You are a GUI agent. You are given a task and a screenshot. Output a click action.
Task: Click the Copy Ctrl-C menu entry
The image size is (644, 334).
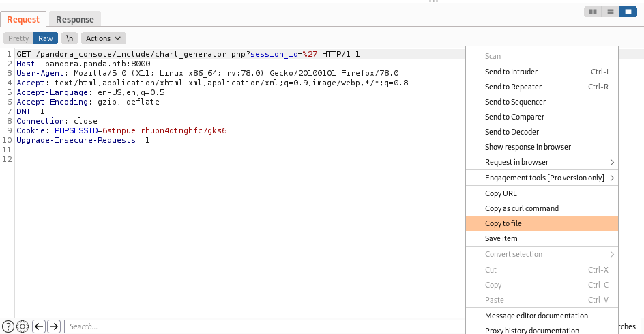click(x=542, y=285)
